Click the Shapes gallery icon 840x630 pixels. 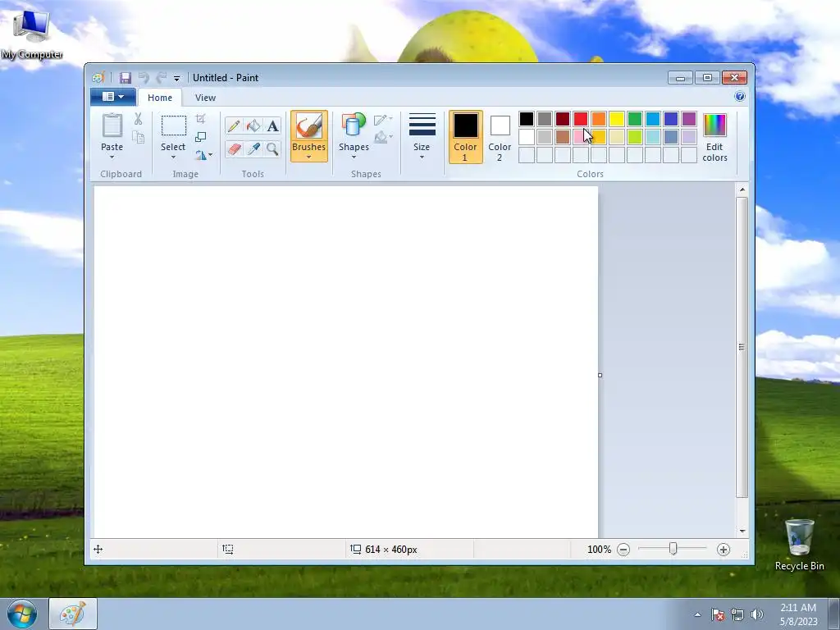click(354, 126)
